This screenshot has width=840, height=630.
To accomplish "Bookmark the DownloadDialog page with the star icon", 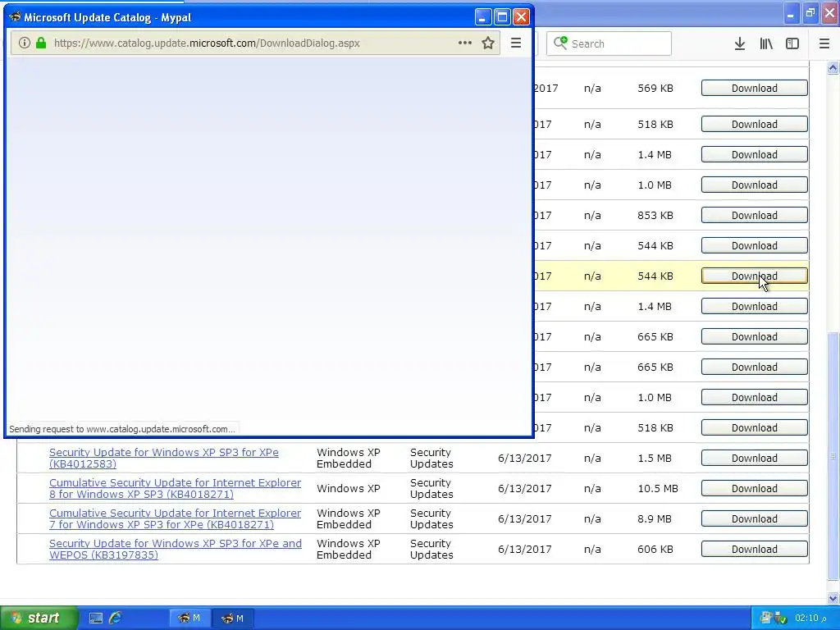I will tap(488, 43).
